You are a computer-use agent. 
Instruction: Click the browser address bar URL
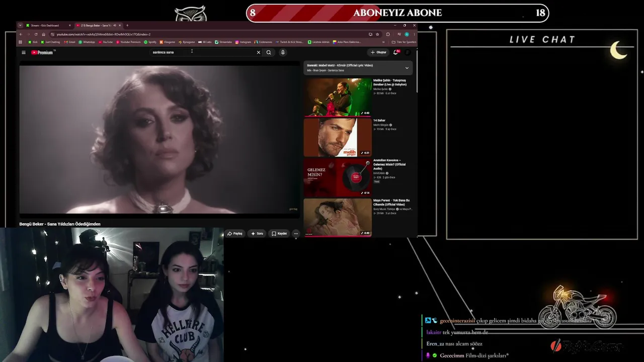tap(103, 34)
